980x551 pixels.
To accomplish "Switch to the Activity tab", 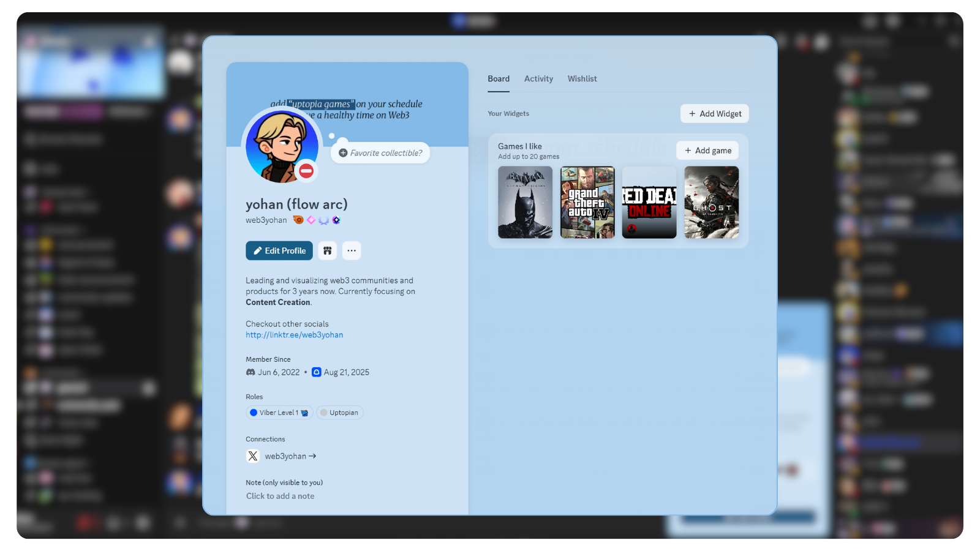I will pyautogui.click(x=538, y=79).
